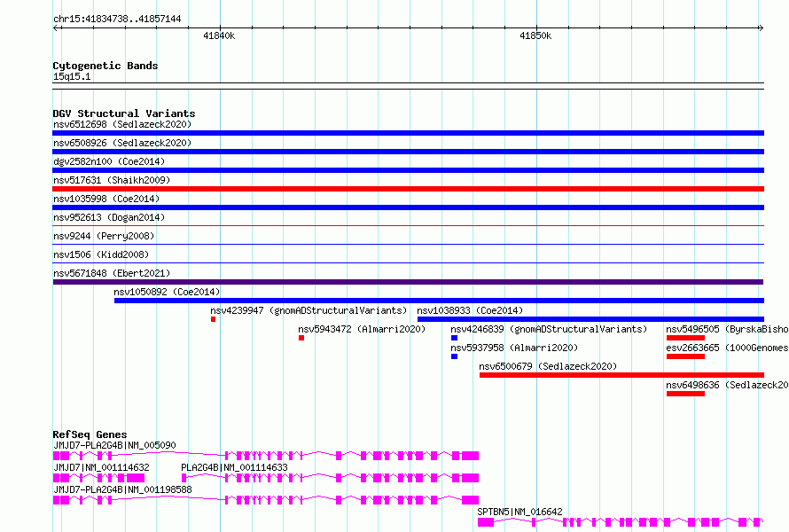Select the blue square under nsv4246839

(x=455, y=338)
